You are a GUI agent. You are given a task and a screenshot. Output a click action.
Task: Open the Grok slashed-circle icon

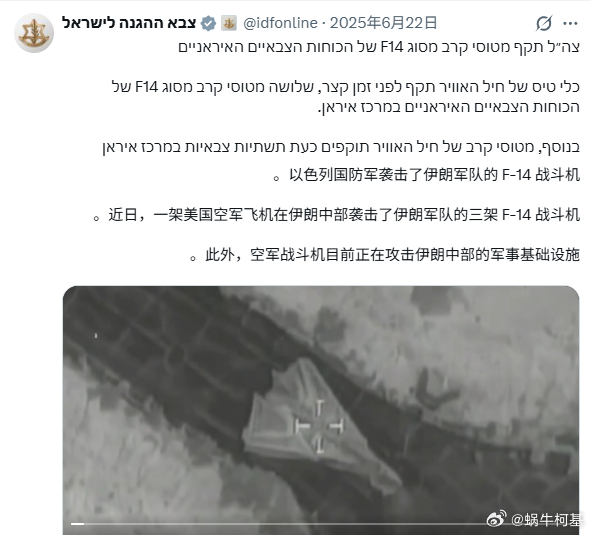point(544,23)
